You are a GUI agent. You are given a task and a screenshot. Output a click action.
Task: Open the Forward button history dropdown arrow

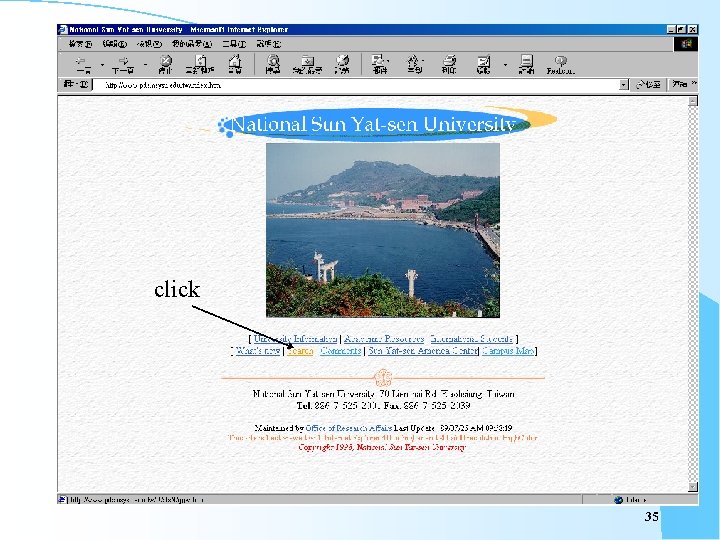145,65
